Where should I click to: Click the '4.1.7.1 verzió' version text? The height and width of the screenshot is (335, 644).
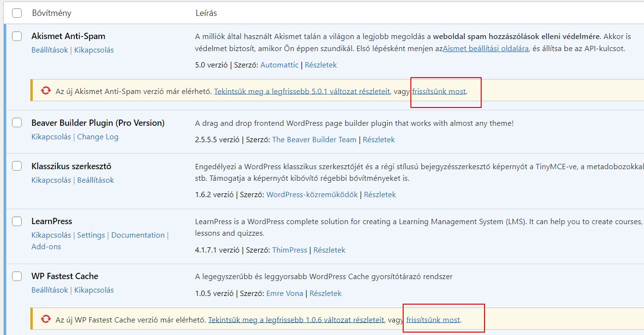[x=217, y=250]
